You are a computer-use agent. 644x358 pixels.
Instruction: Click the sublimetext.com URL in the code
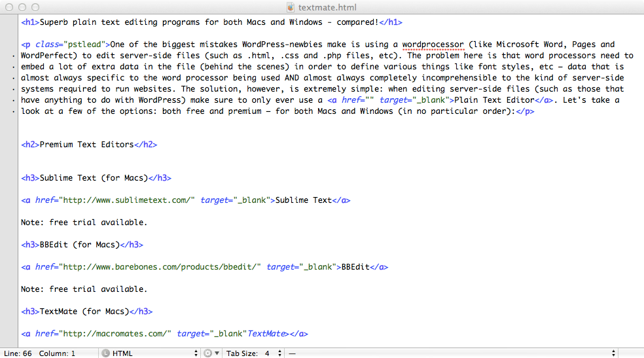coord(127,200)
